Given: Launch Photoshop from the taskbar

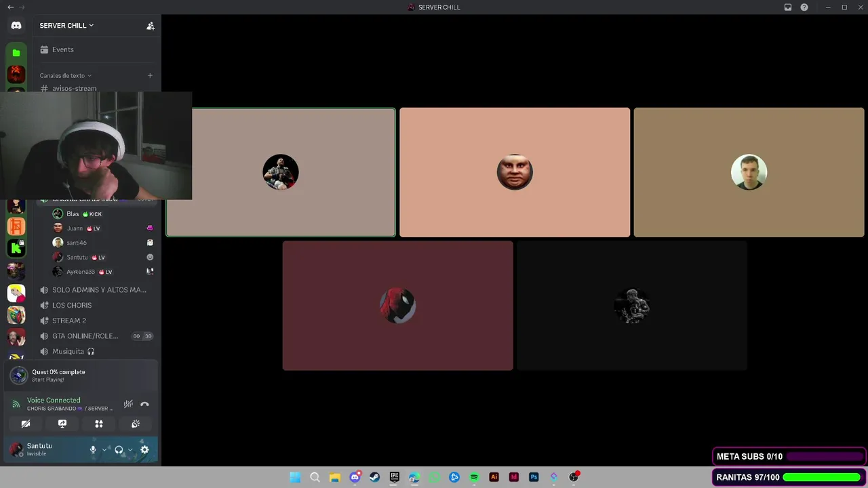Looking at the screenshot, I should 534,477.
